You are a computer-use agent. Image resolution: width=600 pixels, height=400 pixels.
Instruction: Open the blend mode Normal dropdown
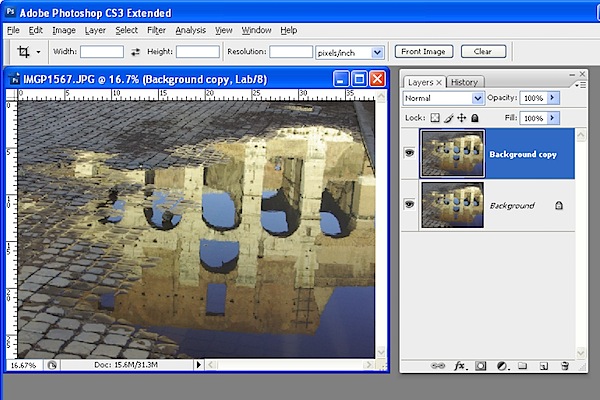[x=443, y=98]
